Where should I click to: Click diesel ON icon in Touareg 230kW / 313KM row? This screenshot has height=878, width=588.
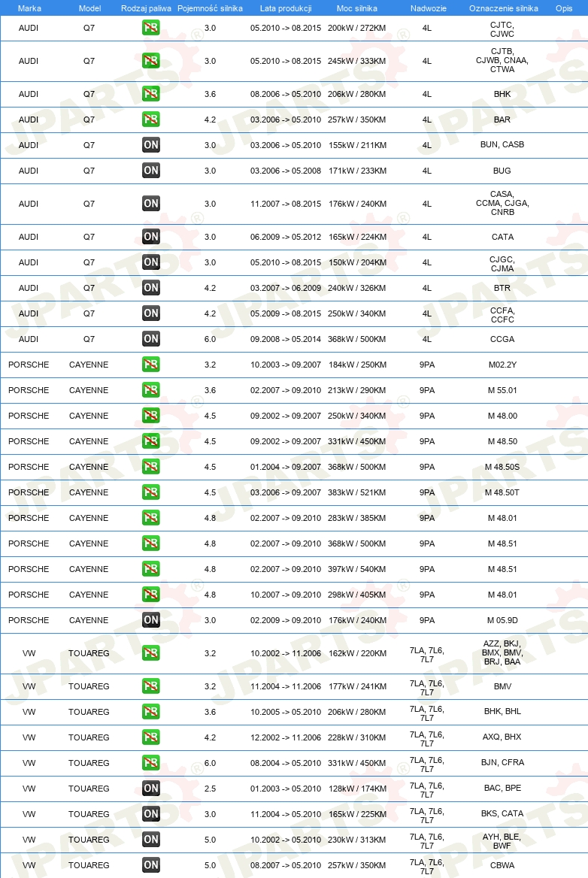(150, 840)
